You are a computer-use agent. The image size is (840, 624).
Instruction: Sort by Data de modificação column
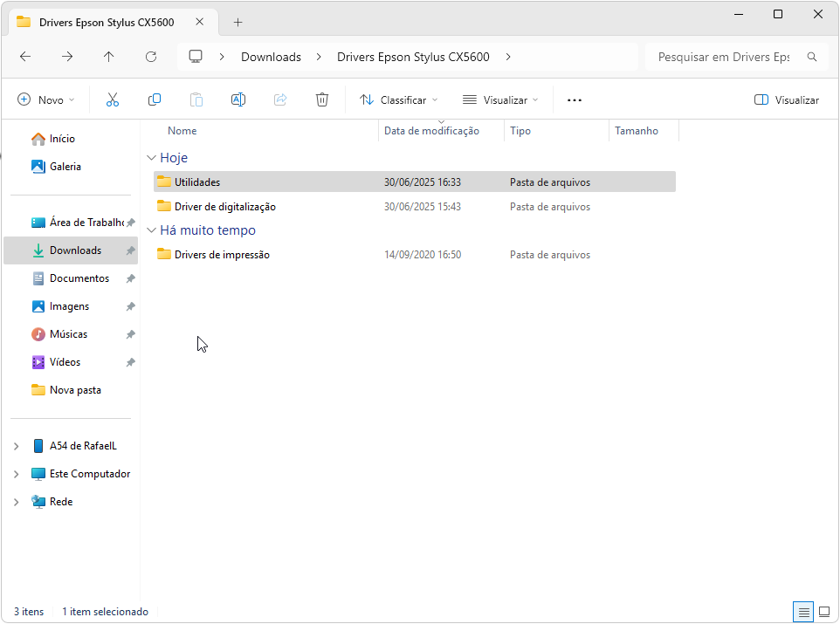[x=431, y=131]
